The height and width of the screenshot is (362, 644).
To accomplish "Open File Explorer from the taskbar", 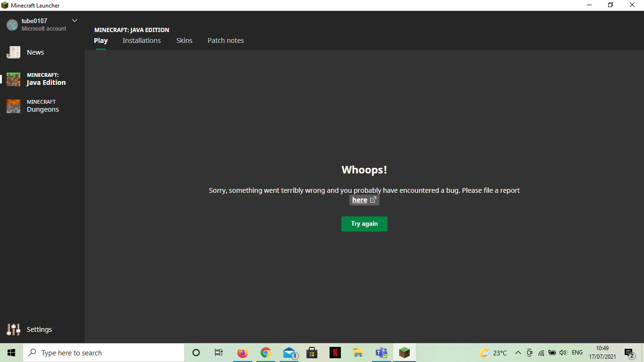I will [x=358, y=353].
